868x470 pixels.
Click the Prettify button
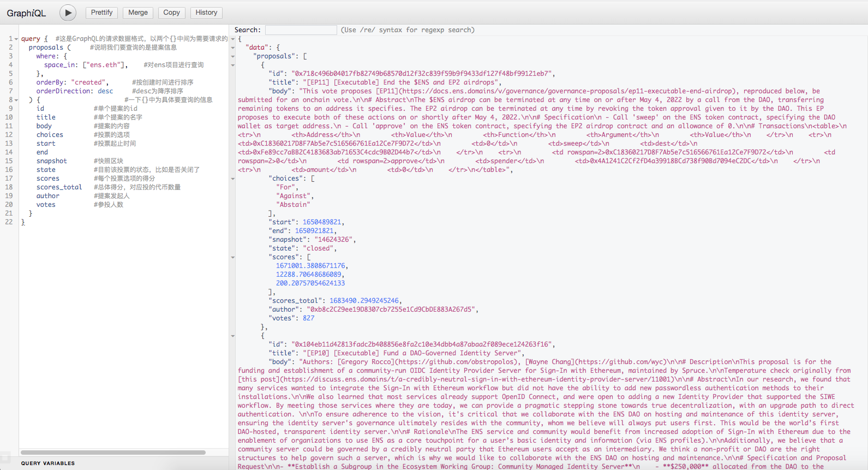click(x=102, y=13)
